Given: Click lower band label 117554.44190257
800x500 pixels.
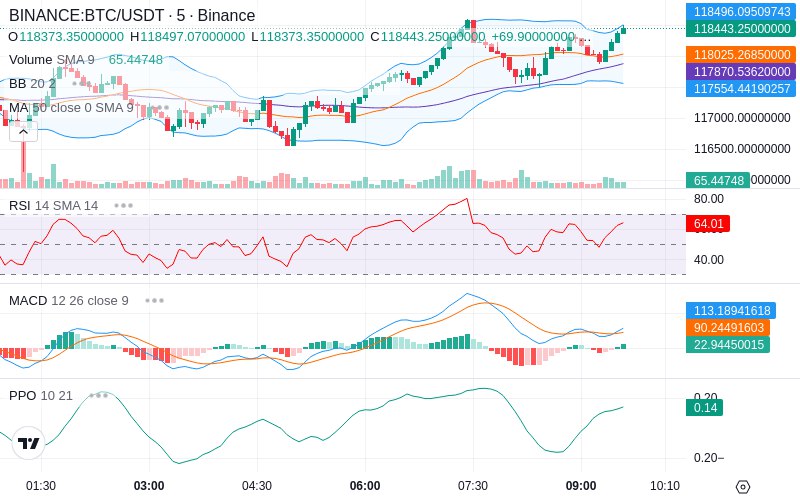Looking at the screenshot, I should (x=741, y=88).
